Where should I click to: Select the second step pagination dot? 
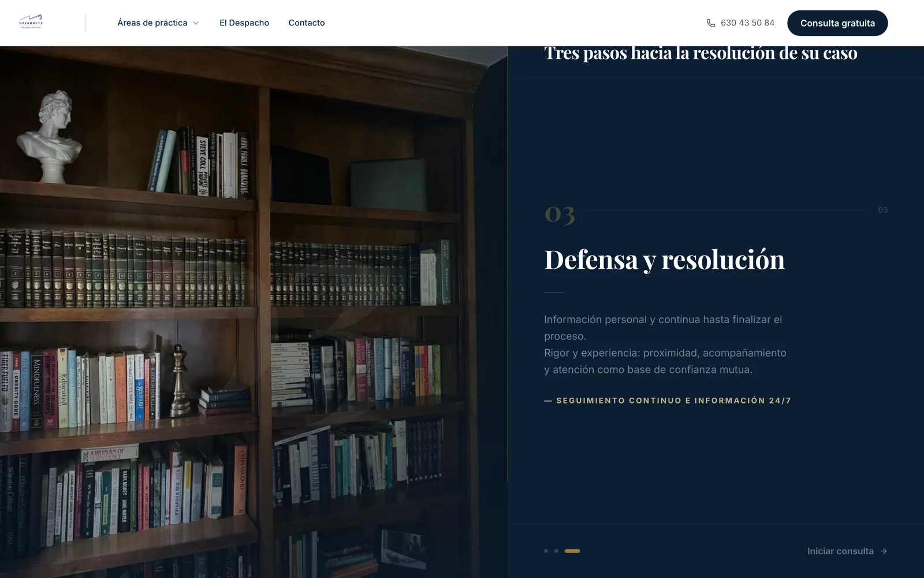pyautogui.click(x=556, y=551)
